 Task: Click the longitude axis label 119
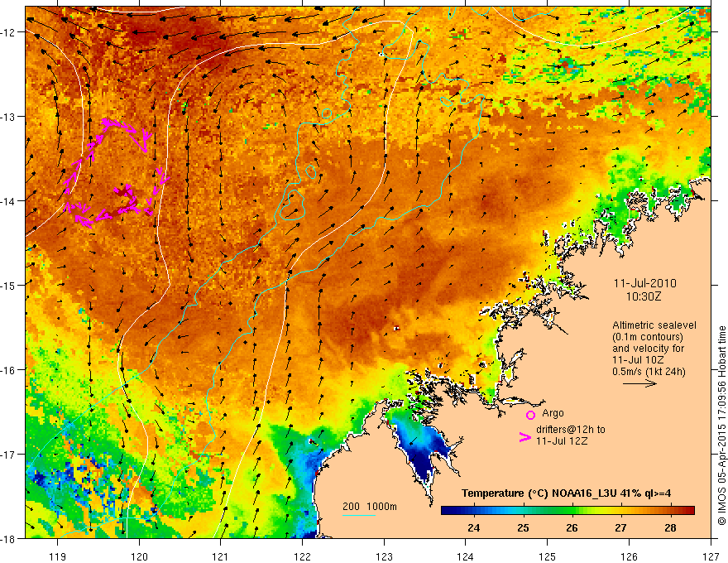[x=58, y=556]
